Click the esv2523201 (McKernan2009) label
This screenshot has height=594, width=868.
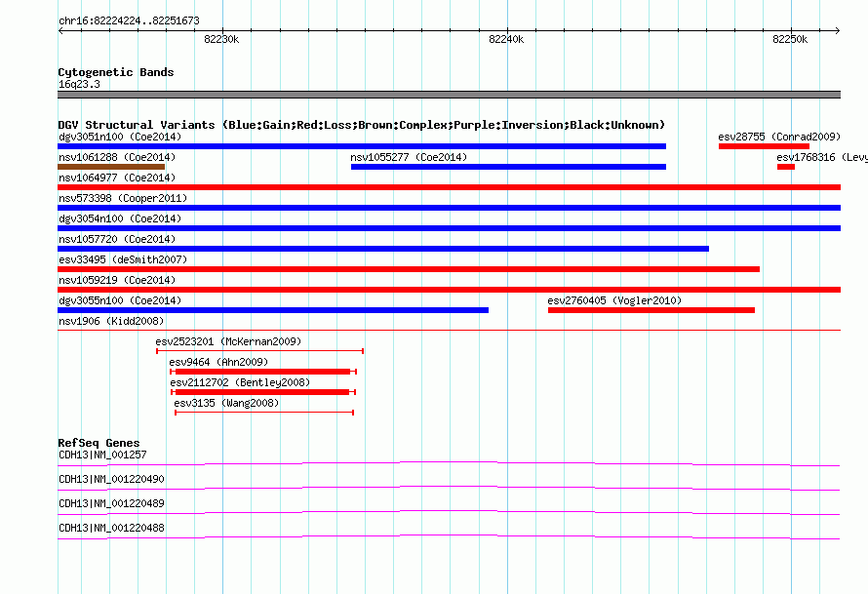point(228,341)
